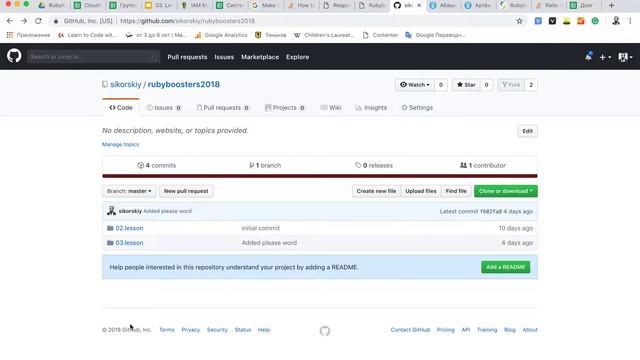The image size is (640, 360).
Task: View fork count number 2
Action: point(531,85)
